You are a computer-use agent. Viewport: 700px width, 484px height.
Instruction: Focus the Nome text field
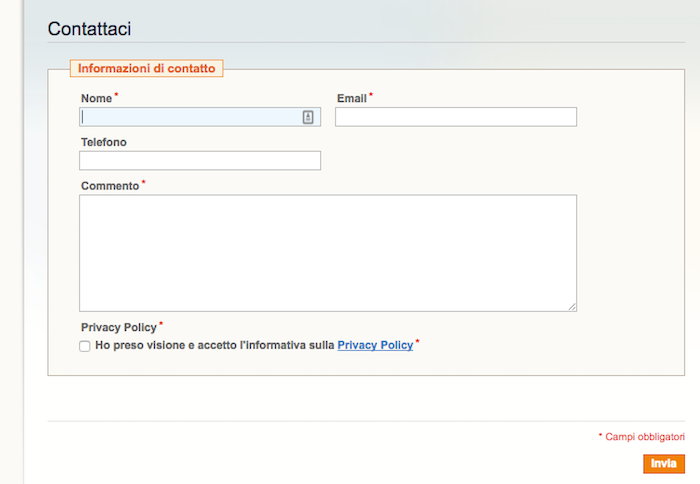click(200, 117)
